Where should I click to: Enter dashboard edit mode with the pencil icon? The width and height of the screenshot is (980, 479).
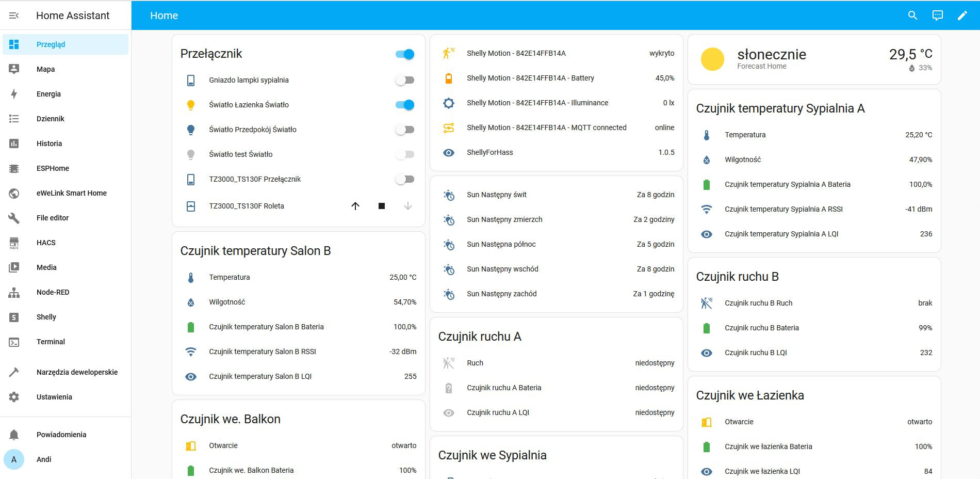(x=962, y=15)
